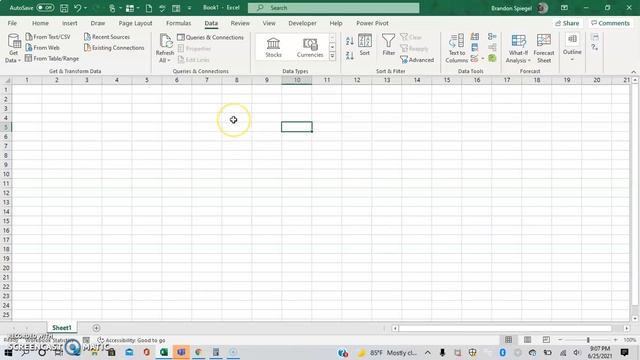Switch to Normal view in status bar
Screen dimensions: 640x360
click(x=508, y=340)
